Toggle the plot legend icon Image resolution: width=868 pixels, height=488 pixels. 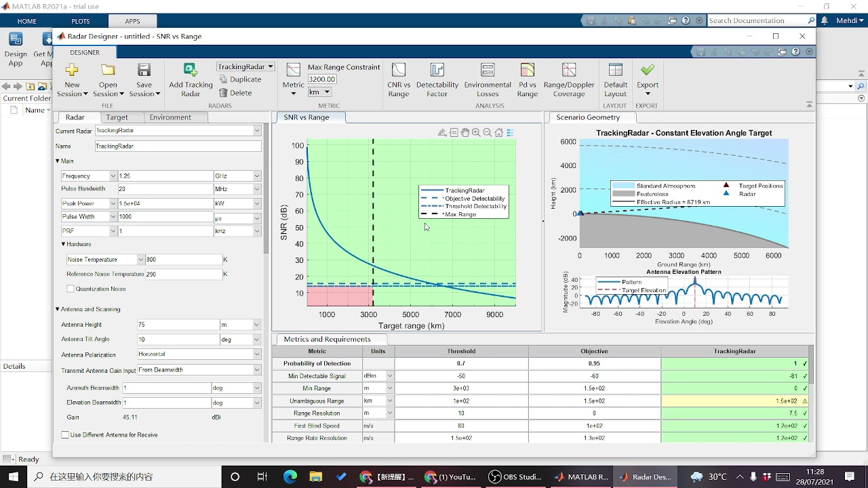511,133
